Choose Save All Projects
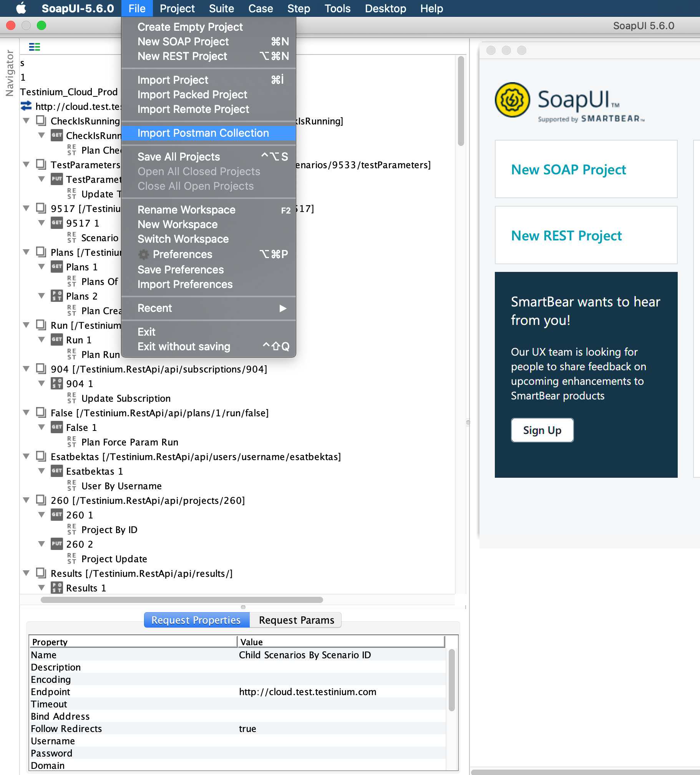700x775 pixels. [x=209, y=157]
